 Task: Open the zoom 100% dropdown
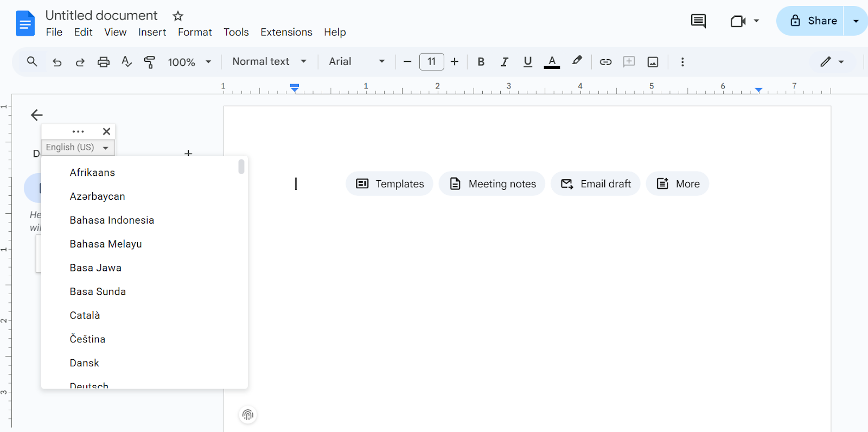(x=189, y=62)
